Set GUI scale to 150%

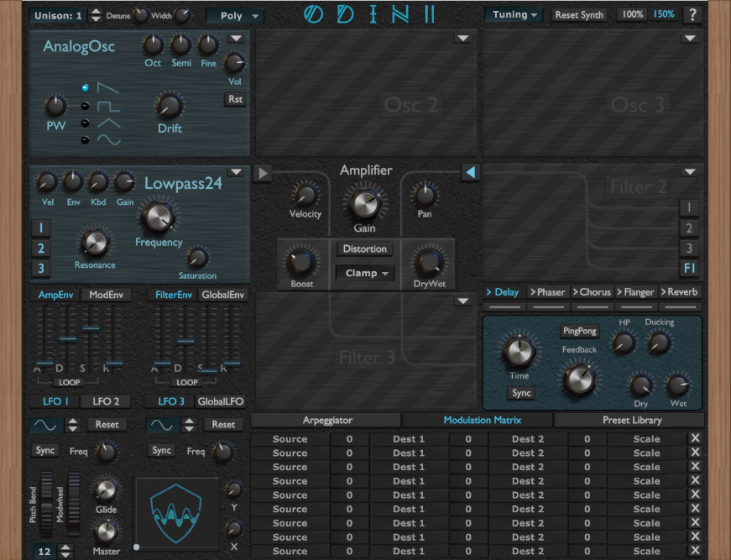[x=663, y=14]
